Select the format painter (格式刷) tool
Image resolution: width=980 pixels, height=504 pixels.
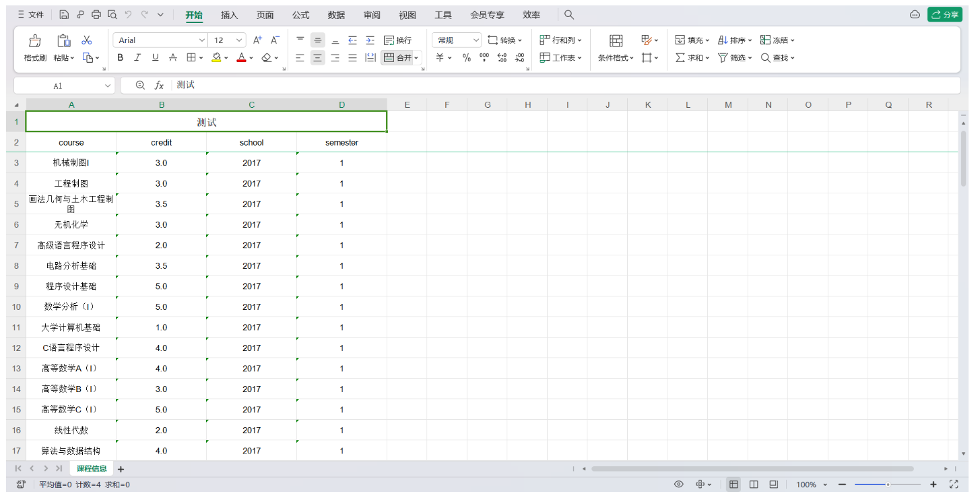tap(35, 49)
